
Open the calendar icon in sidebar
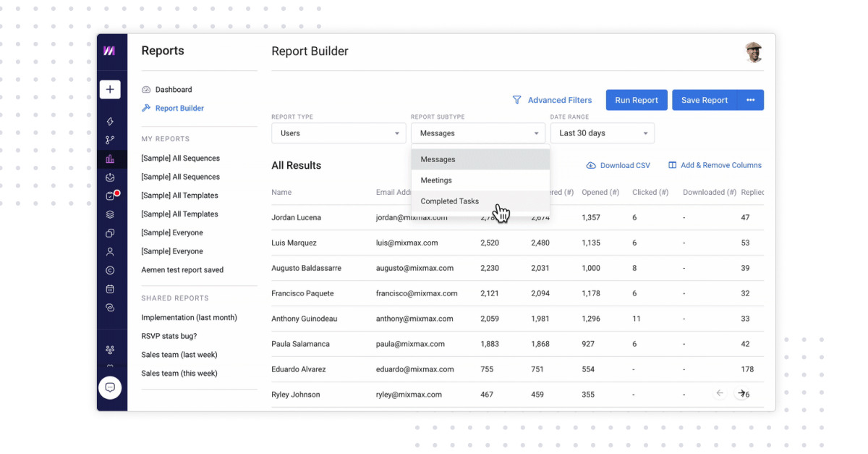point(110,289)
